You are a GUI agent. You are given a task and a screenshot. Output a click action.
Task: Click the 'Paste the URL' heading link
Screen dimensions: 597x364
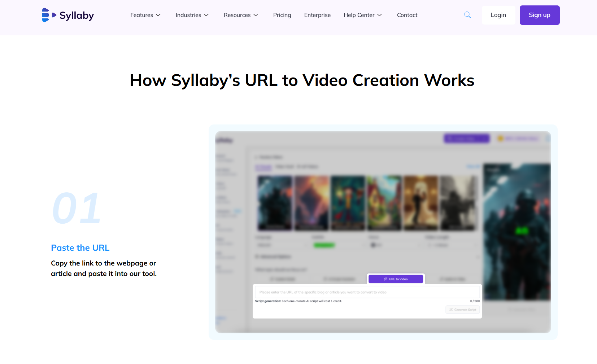click(x=80, y=248)
